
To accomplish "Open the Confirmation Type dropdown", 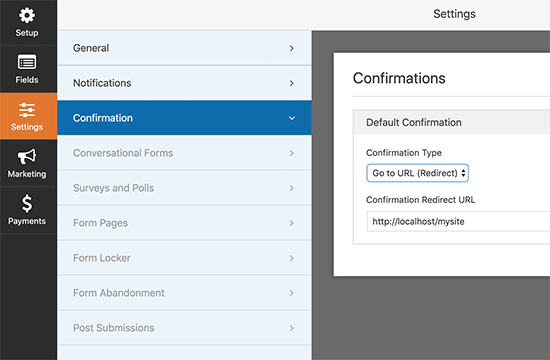I will pos(417,173).
